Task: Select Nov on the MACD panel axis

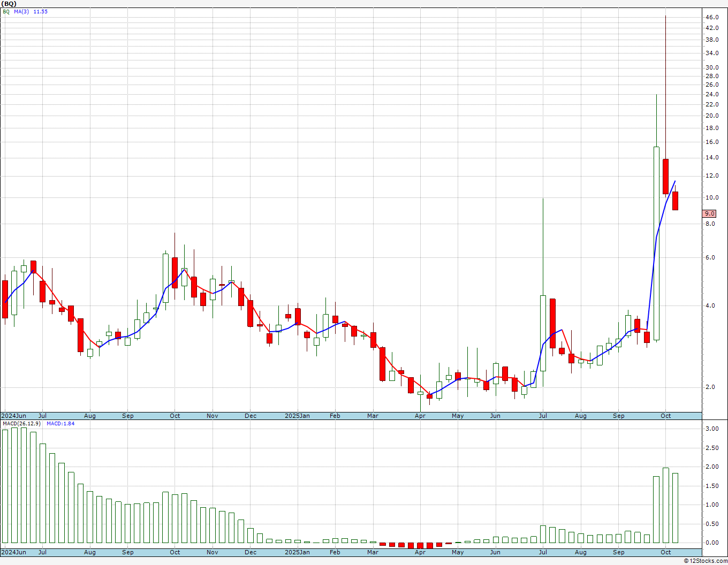Action: [x=213, y=552]
